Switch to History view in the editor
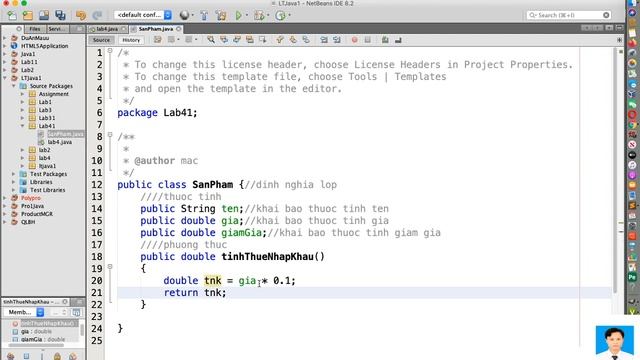This screenshot has height=360, width=640. (131, 40)
